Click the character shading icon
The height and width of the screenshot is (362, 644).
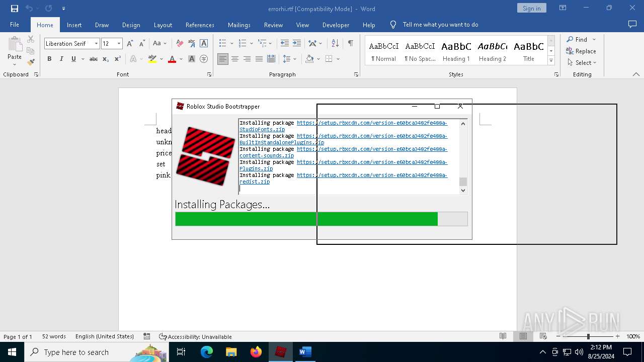pyautogui.click(x=192, y=59)
